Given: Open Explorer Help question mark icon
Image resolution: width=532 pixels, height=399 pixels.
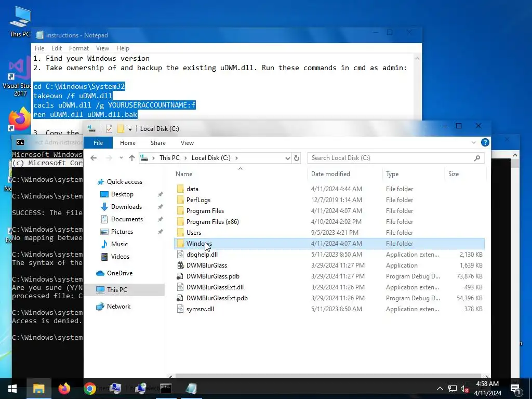Looking at the screenshot, I should point(485,142).
